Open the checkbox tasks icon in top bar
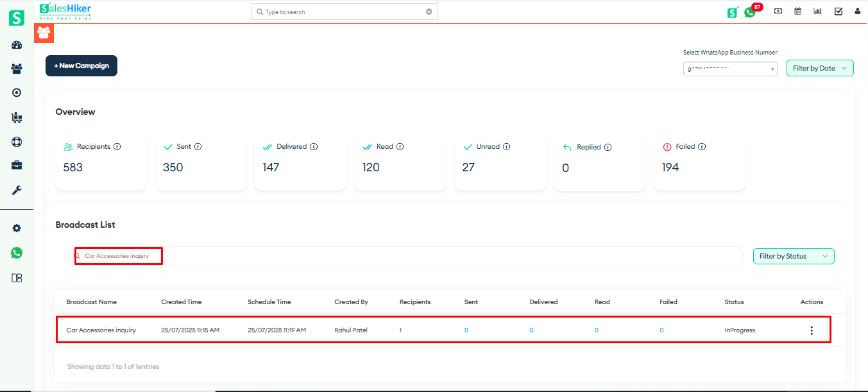The height and width of the screenshot is (392, 868). click(838, 11)
